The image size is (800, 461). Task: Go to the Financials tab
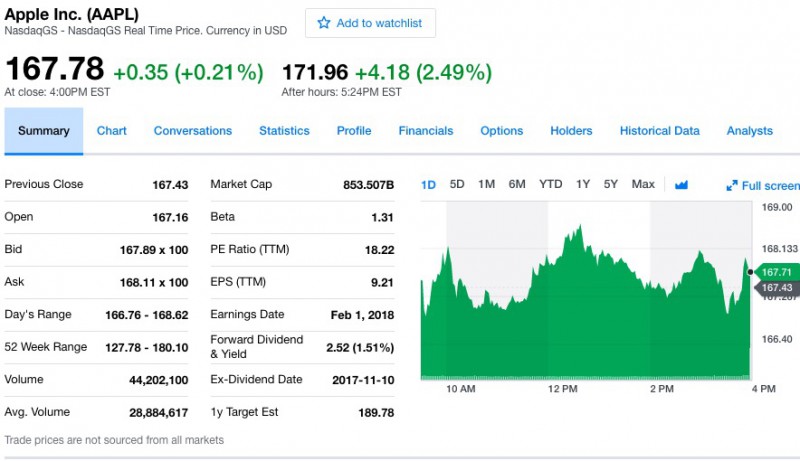426,131
